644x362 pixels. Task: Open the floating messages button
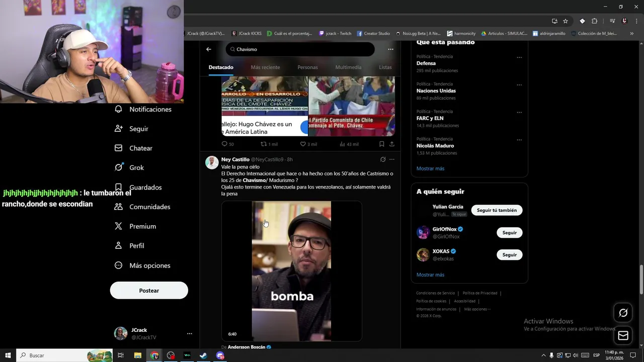coord(623,335)
